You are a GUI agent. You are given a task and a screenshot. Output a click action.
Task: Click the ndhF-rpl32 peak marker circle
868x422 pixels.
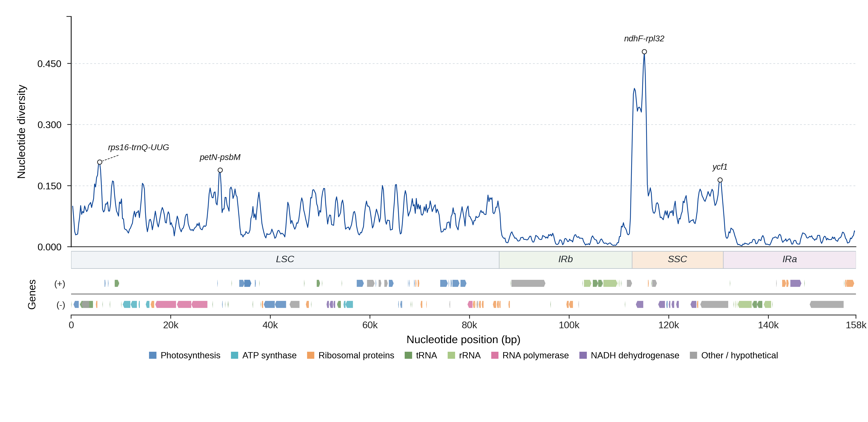click(x=644, y=52)
